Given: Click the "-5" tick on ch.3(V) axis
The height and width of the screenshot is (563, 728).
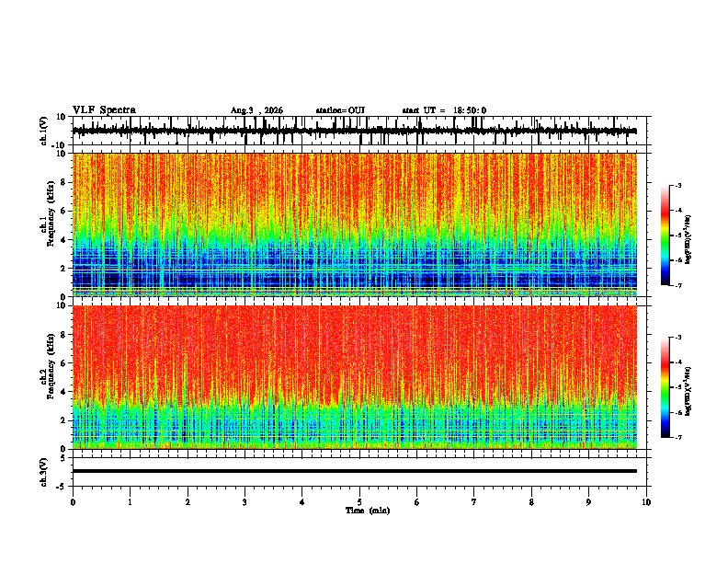Looking at the screenshot, I should coord(62,487).
